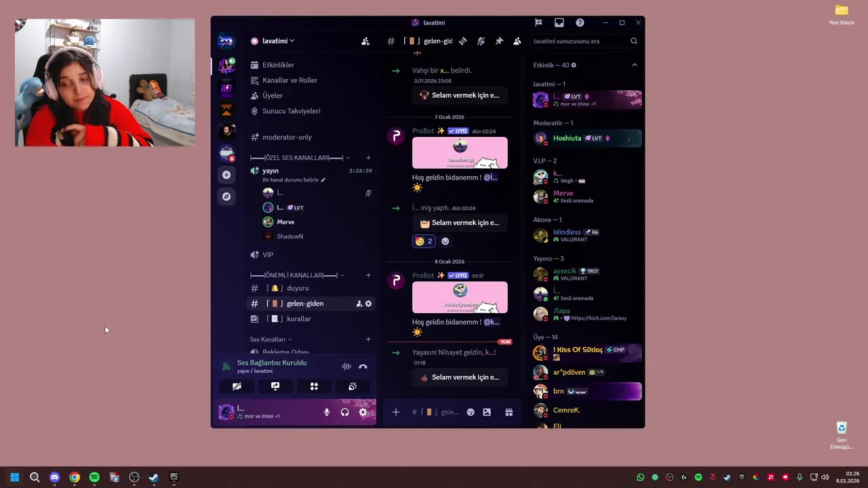Open Etkinlik gear settings in member list
The width and height of the screenshot is (868, 488).
click(x=574, y=65)
